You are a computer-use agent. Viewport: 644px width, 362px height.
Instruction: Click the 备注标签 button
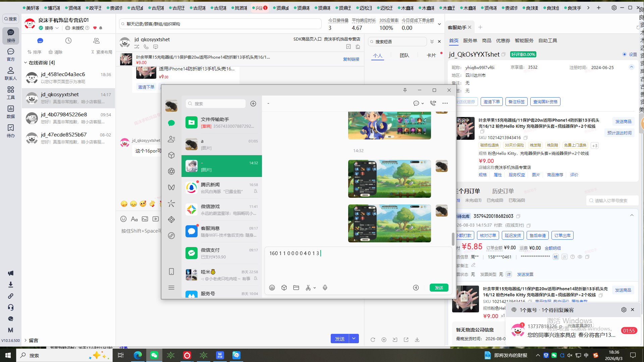[x=517, y=102]
